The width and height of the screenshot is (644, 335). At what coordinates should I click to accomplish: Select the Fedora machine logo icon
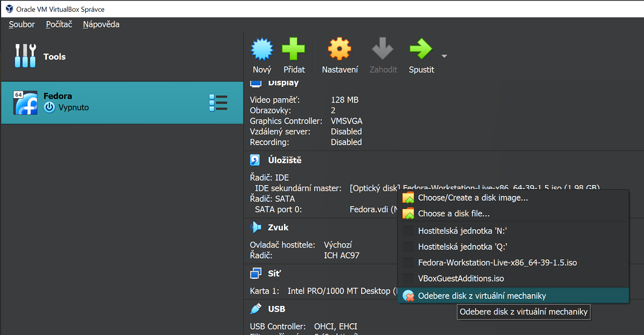coord(25,102)
